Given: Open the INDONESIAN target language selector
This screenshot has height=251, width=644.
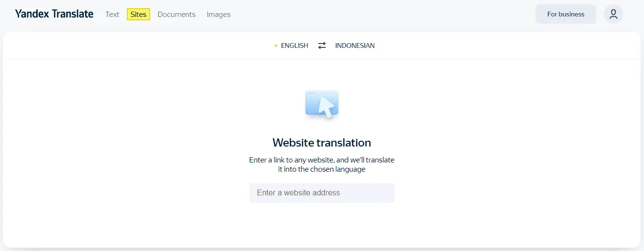Looking at the screenshot, I should [355, 45].
